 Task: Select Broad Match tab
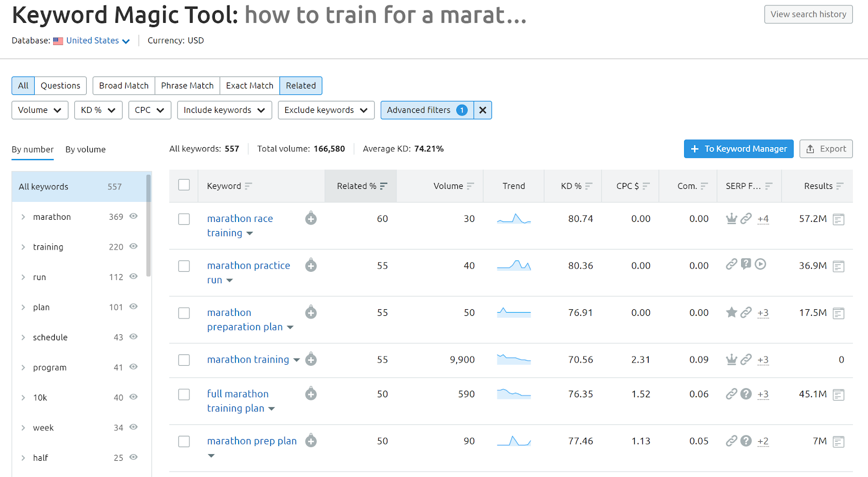coord(124,86)
